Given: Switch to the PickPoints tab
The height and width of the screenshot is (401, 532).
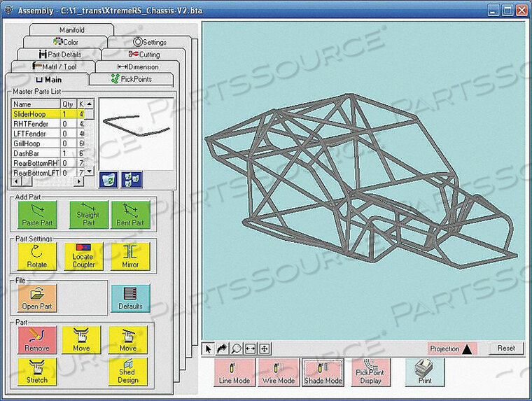Looking at the screenshot, I should pos(132,79).
